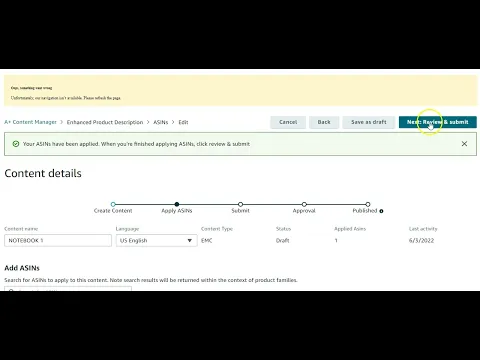Click the Submit step label

pos(240,211)
